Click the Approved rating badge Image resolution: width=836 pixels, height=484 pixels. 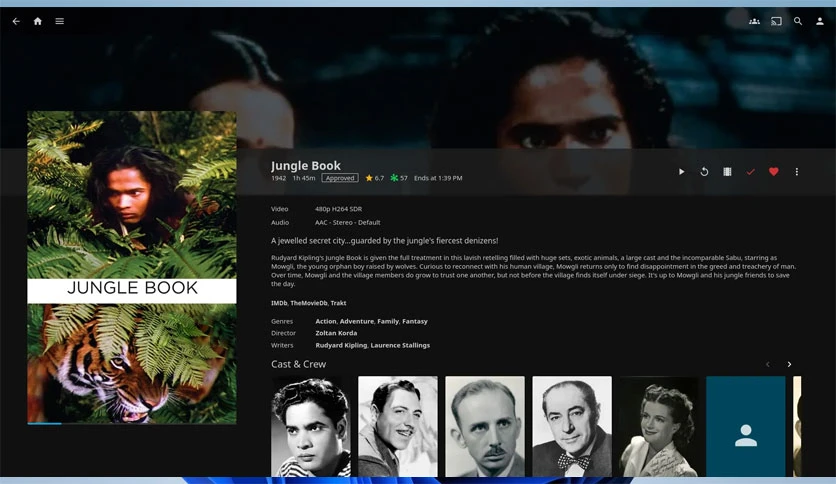click(x=340, y=178)
